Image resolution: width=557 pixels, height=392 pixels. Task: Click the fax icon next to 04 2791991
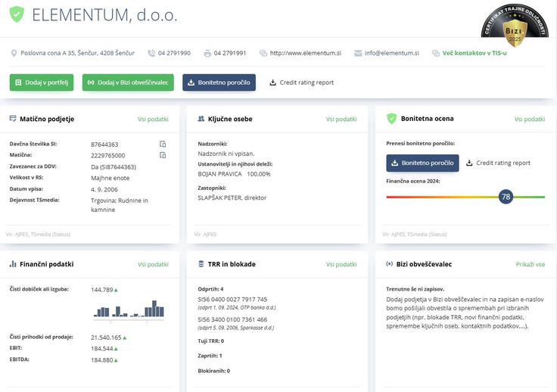[x=207, y=53]
